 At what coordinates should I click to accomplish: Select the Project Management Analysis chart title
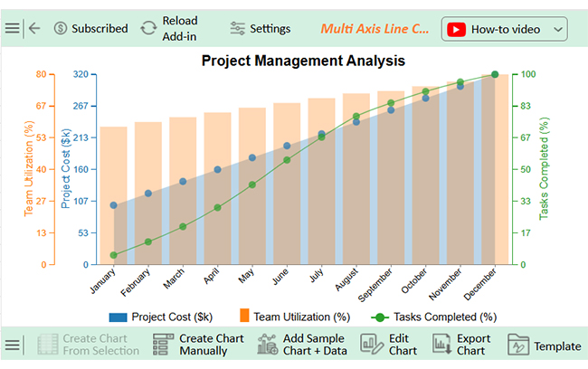[303, 61]
